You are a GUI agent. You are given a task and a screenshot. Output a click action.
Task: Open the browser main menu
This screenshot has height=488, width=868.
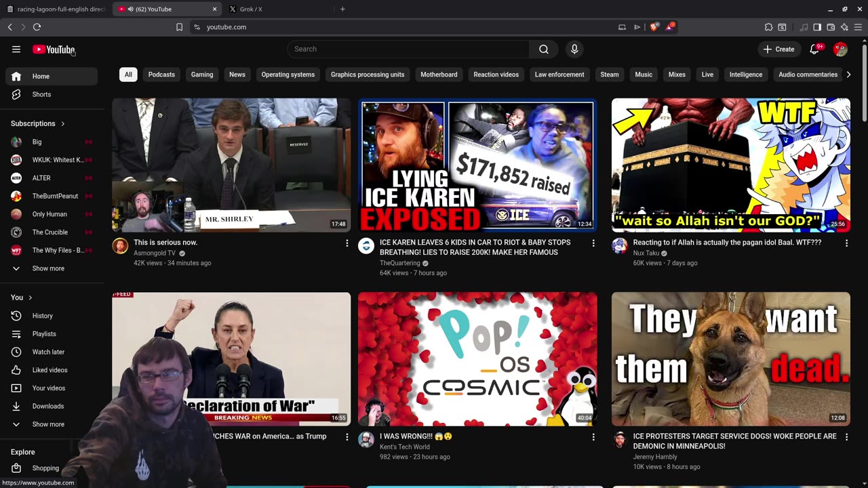[858, 27]
